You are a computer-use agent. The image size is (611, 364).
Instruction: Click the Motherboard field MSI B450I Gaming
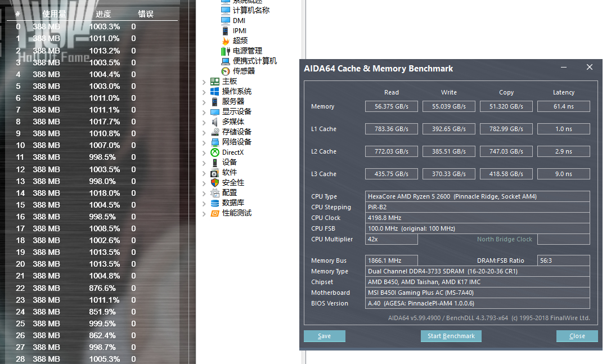pos(477,293)
